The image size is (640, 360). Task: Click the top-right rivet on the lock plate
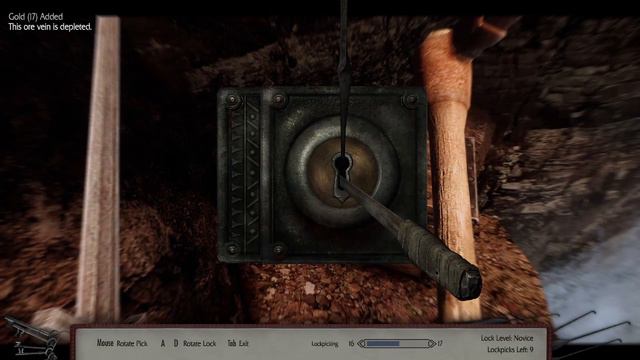pos(411,100)
